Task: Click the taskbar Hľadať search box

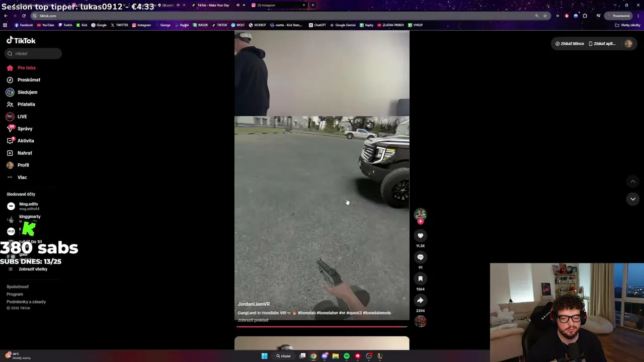Action: coord(284,356)
